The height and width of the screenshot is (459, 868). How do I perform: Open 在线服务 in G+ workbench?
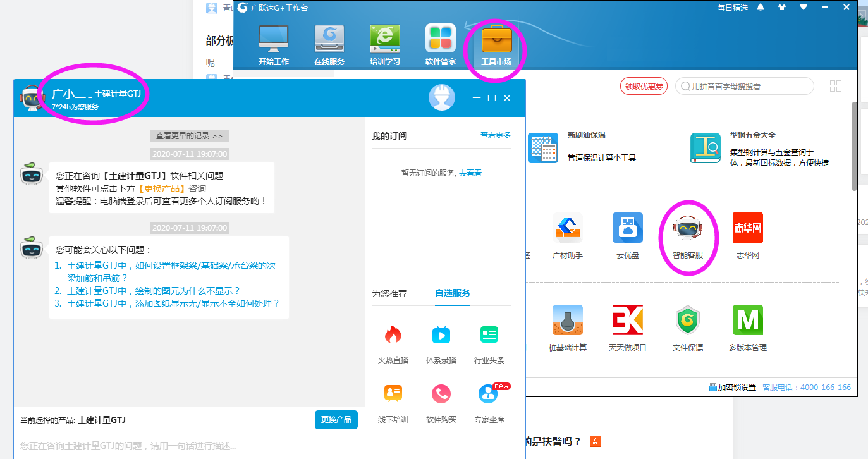point(329,45)
